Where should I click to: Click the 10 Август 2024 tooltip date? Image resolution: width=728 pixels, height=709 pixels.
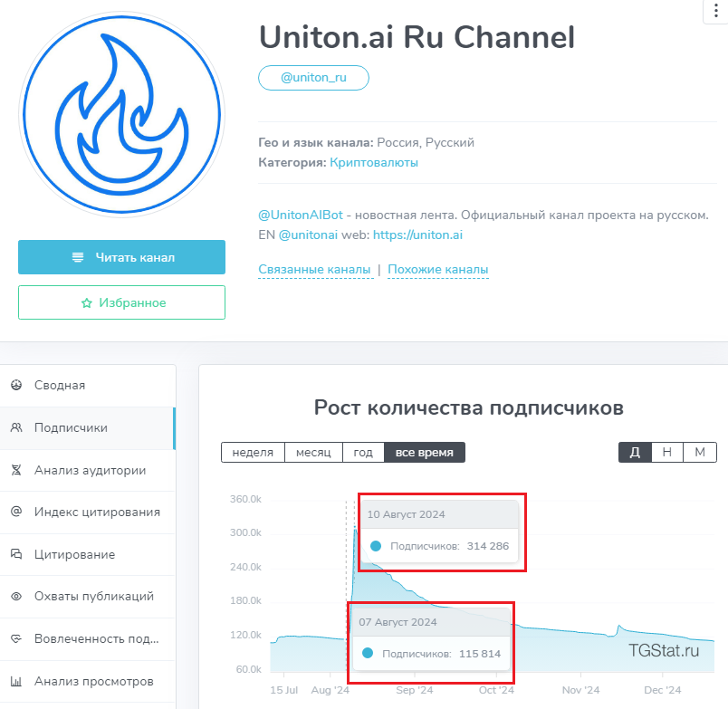point(406,514)
